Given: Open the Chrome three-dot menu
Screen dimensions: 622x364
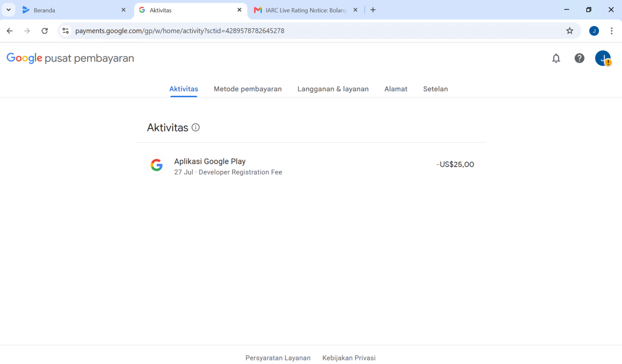Looking at the screenshot, I should pos(611,31).
